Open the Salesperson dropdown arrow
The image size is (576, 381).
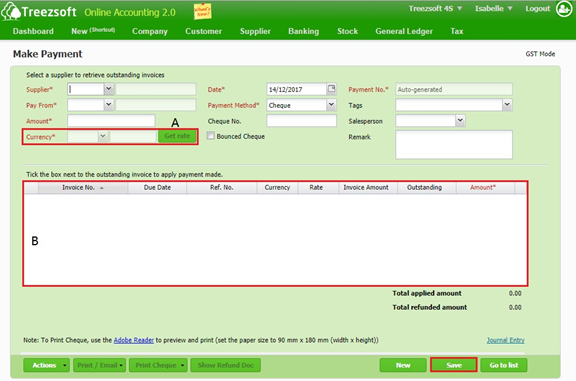pos(460,121)
